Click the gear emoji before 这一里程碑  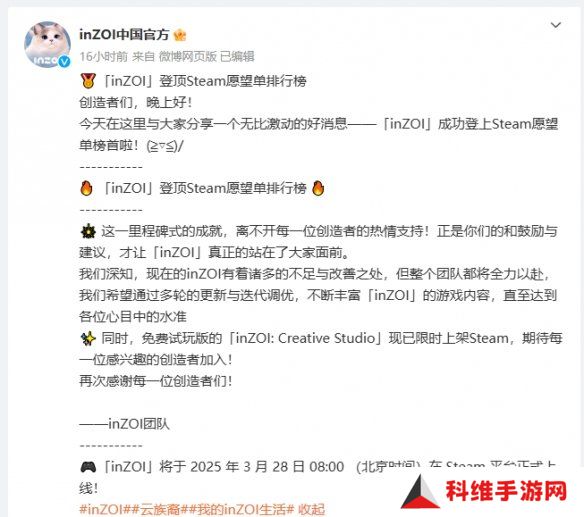pyautogui.click(x=88, y=231)
